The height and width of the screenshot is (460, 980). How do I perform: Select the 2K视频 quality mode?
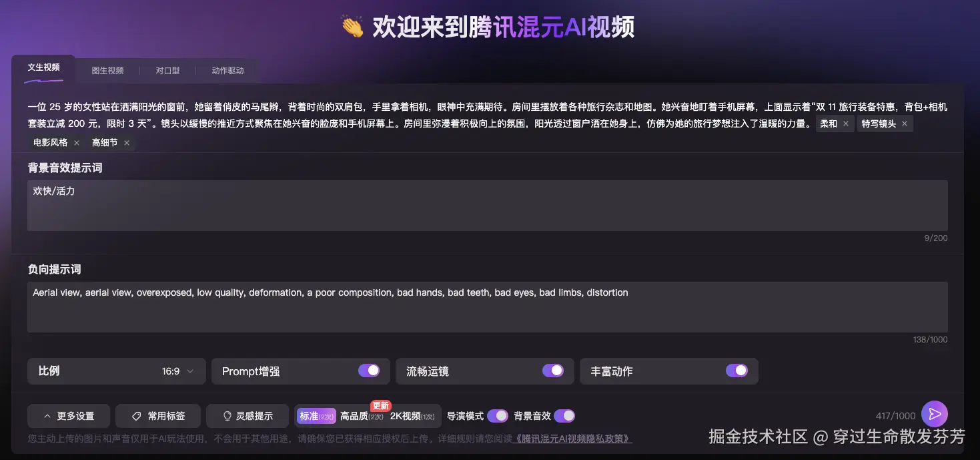(x=406, y=415)
